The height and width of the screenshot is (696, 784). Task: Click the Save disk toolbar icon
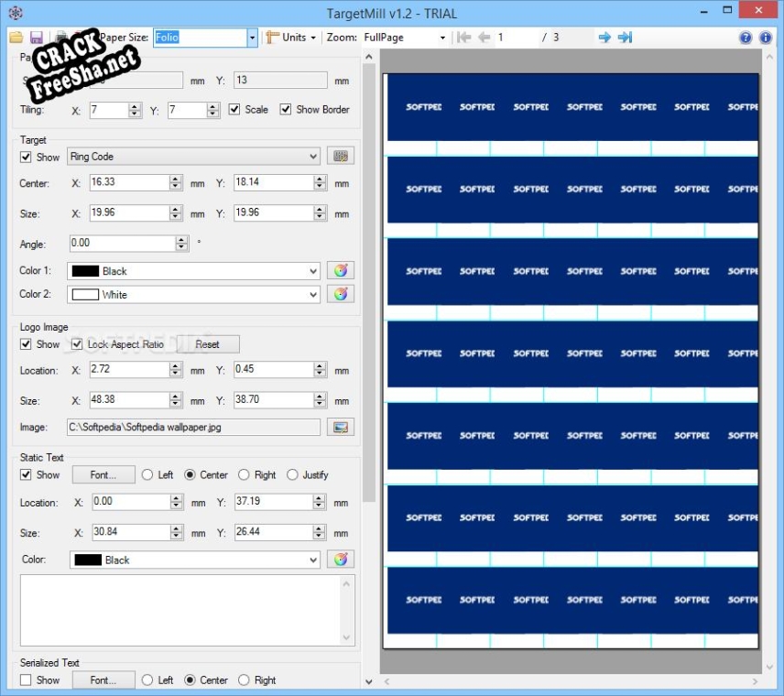36,38
